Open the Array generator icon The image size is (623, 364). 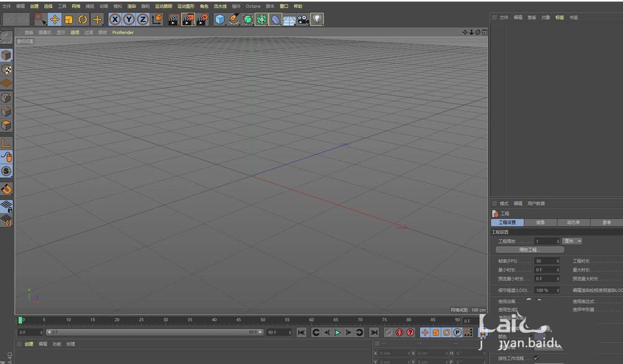click(262, 20)
